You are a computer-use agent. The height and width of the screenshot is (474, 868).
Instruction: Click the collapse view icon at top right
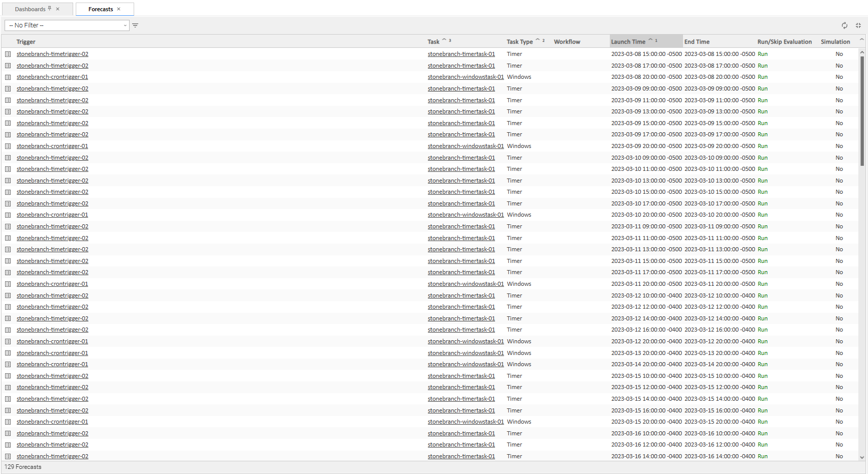858,25
